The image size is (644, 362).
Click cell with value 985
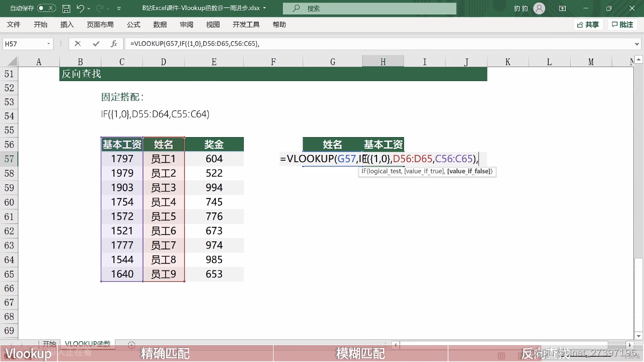214,260
